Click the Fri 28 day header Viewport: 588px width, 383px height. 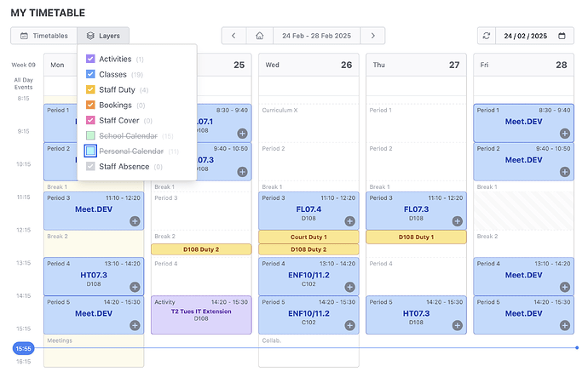click(523, 65)
